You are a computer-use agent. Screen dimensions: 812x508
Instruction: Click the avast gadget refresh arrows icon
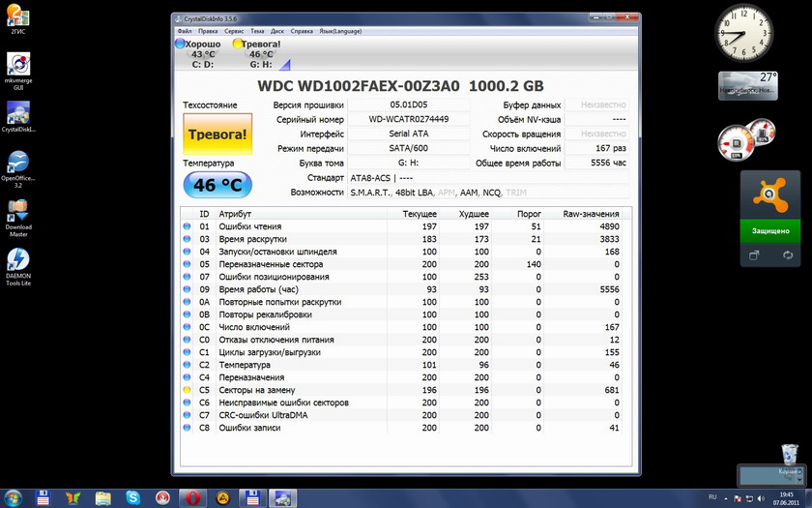[788, 255]
